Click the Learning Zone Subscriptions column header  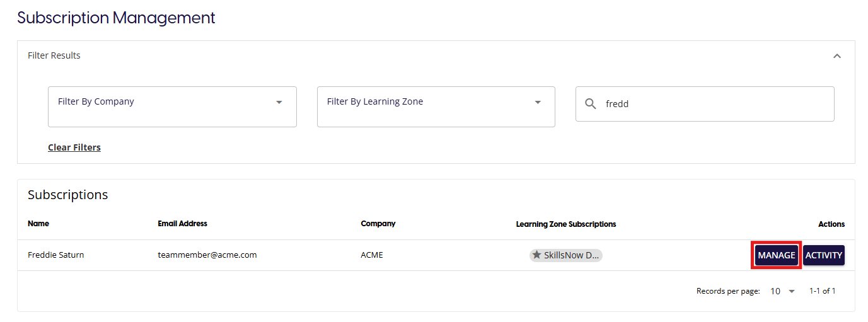[x=565, y=224]
